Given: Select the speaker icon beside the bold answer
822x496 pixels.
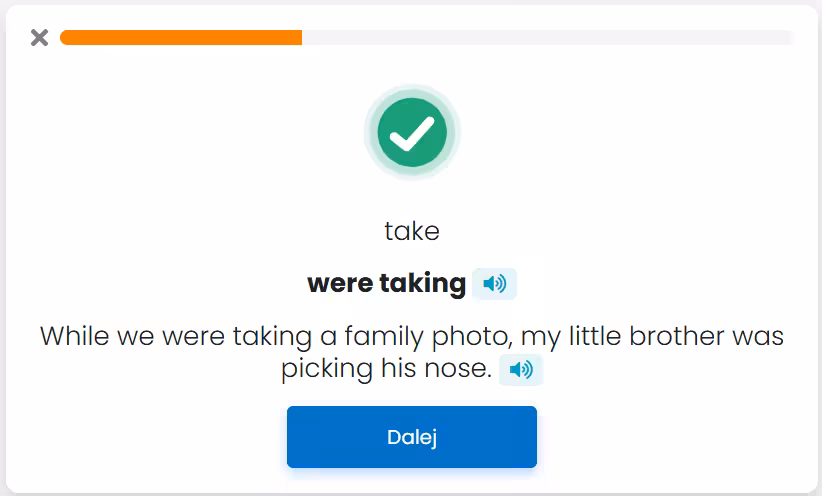Looking at the screenshot, I should click(x=494, y=284).
